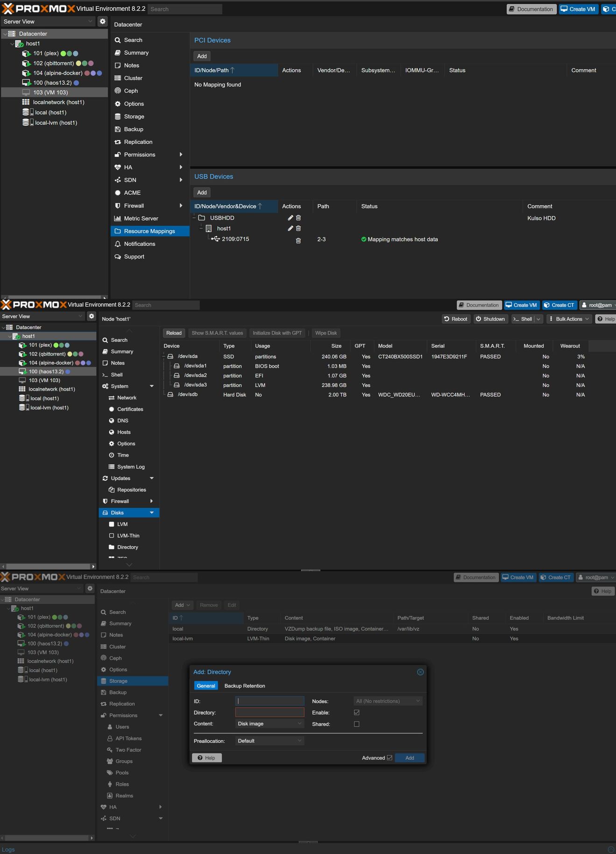Click the trash icon in the USBHDD row
This screenshot has height=854, width=616.
point(298,218)
